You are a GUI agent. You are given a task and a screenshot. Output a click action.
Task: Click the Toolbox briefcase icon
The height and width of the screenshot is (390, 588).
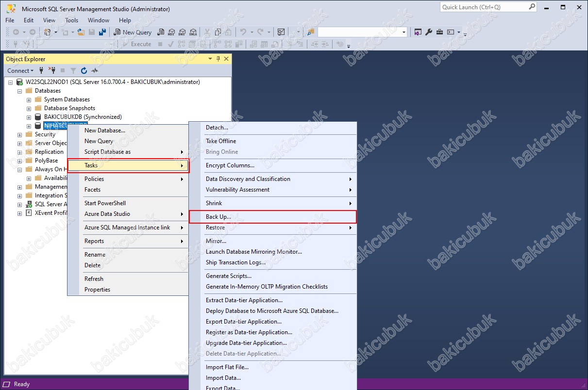439,32
